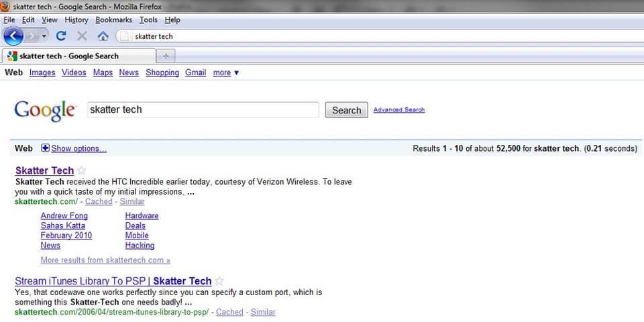Open the Bookmarks menu
Screen dimensions: 644x322
click(114, 19)
